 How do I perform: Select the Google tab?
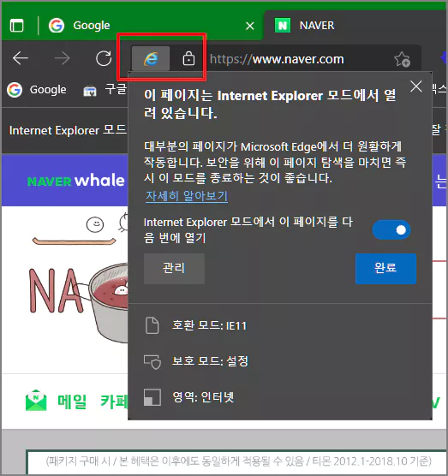(x=133, y=26)
